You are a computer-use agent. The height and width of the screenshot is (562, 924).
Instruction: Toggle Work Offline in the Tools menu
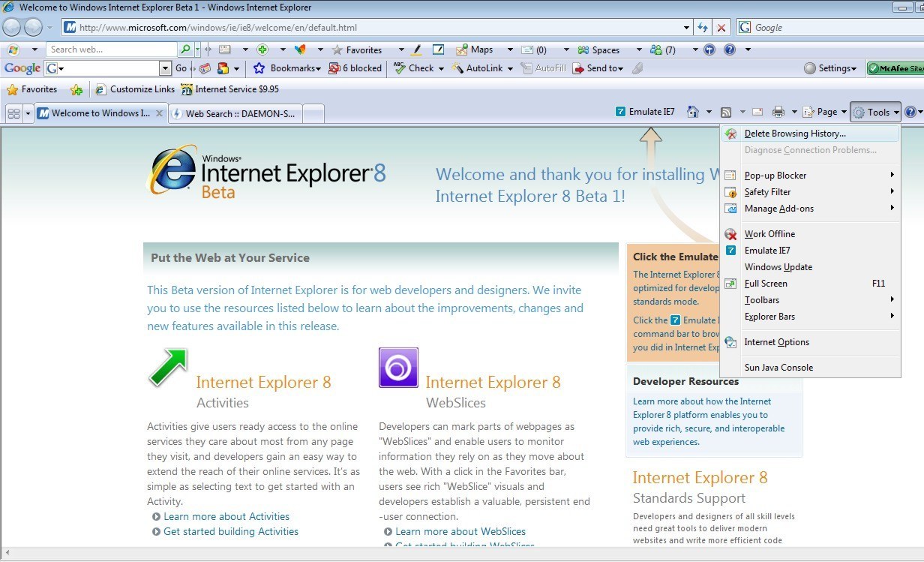click(769, 234)
